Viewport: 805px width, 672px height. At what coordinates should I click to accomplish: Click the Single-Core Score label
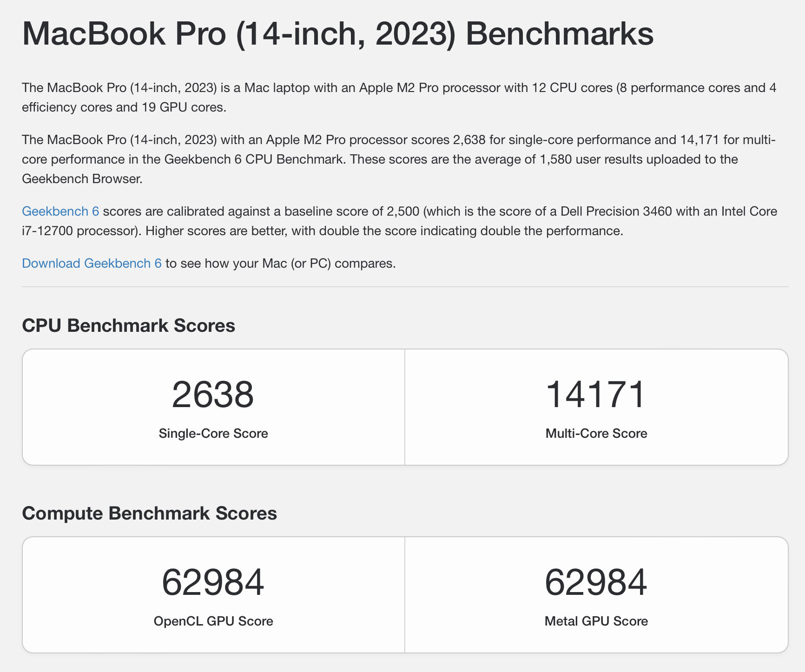click(213, 434)
